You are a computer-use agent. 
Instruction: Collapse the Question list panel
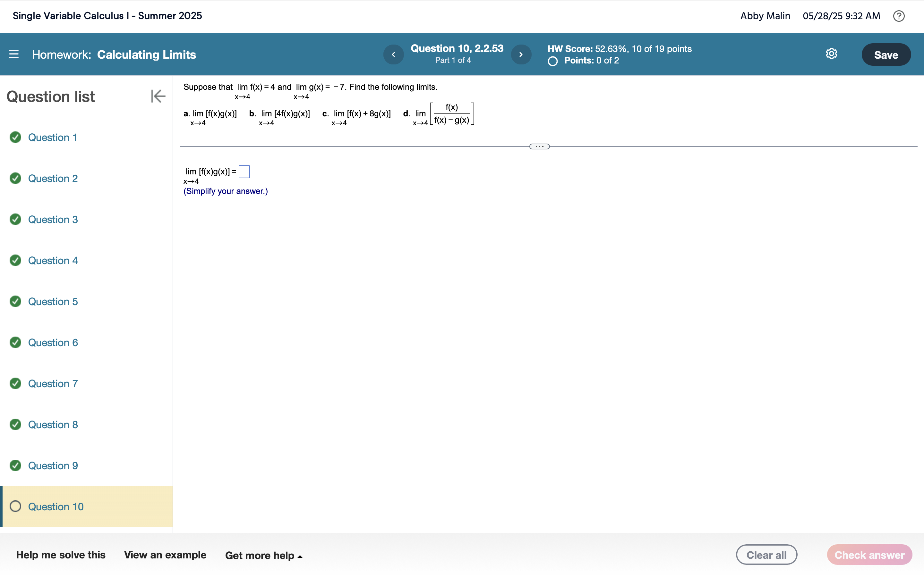click(x=158, y=96)
